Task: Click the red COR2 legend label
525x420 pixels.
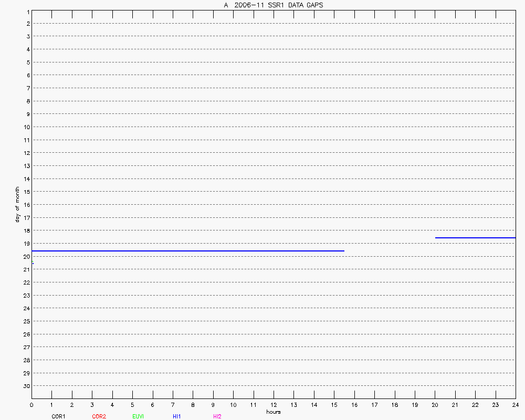Action: [99, 416]
